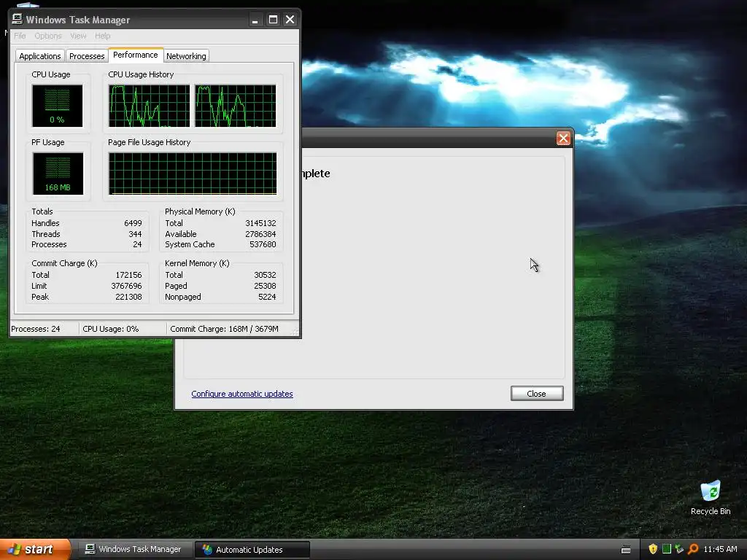
Task: Click the left CPU Usage History graph
Action: click(149, 106)
